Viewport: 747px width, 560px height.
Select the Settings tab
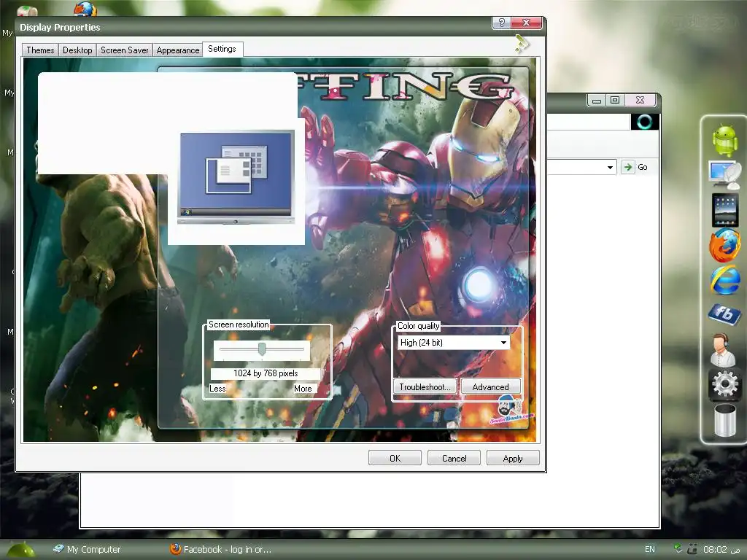coord(222,49)
